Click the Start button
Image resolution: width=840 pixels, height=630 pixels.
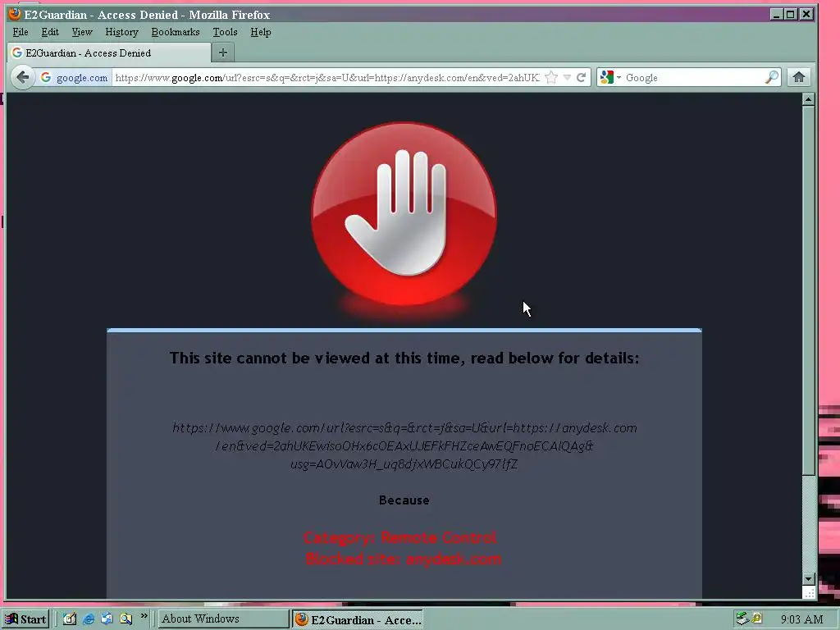pyautogui.click(x=25, y=619)
